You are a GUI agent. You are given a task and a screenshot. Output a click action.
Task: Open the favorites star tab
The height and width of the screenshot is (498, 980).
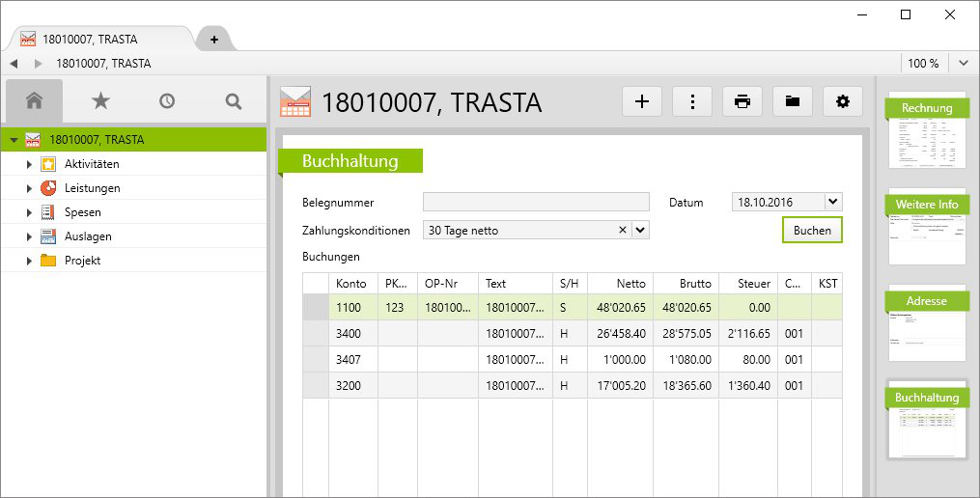pyautogui.click(x=100, y=100)
